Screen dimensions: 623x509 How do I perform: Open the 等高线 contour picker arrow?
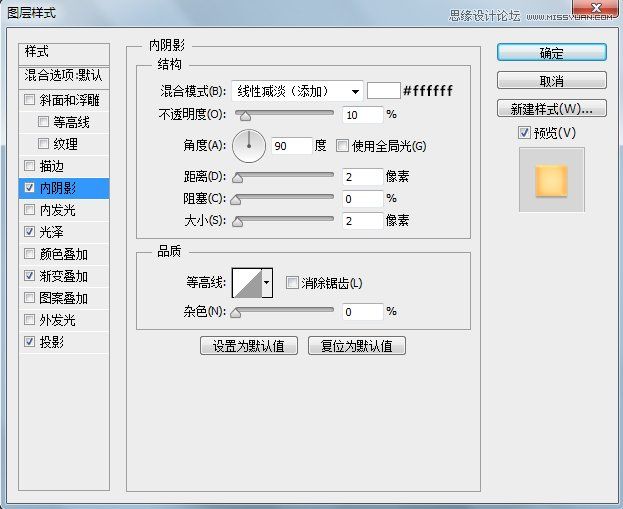(267, 283)
